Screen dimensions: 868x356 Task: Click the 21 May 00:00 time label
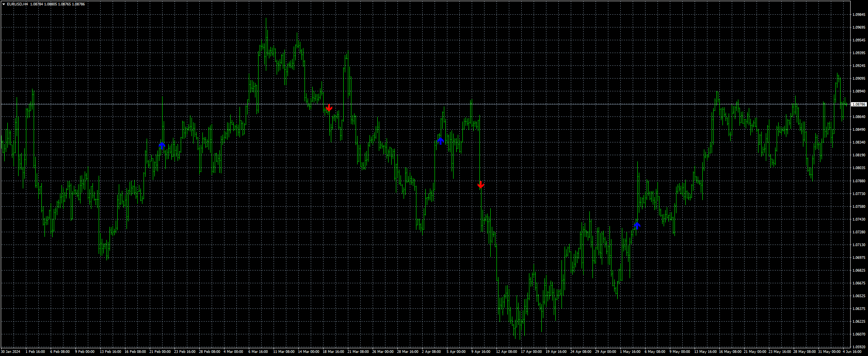tap(755, 352)
